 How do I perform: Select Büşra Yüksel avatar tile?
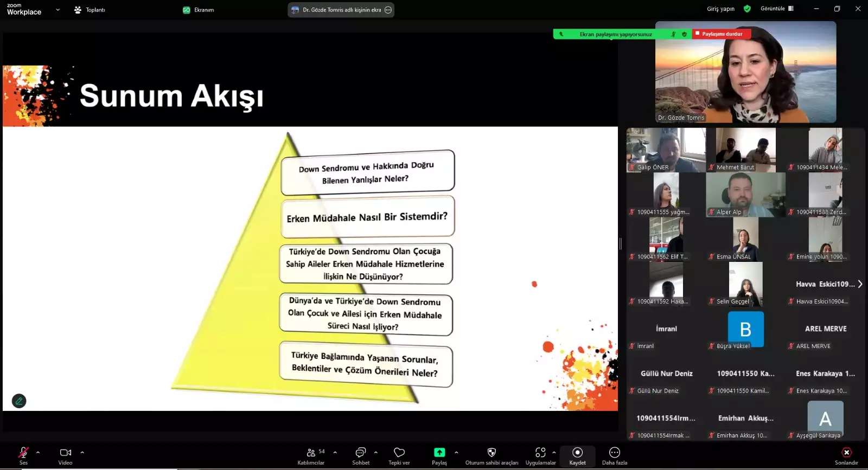[x=745, y=329]
